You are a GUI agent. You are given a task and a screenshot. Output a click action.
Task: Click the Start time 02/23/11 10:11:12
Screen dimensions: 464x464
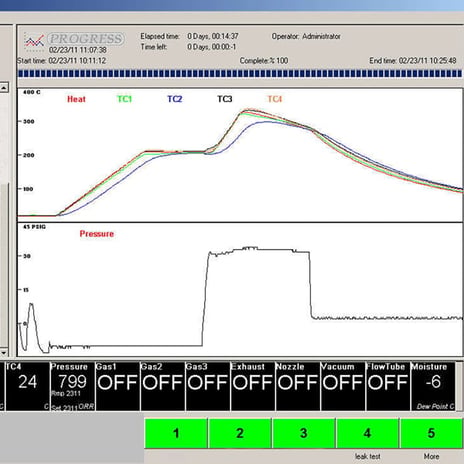(62, 61)
